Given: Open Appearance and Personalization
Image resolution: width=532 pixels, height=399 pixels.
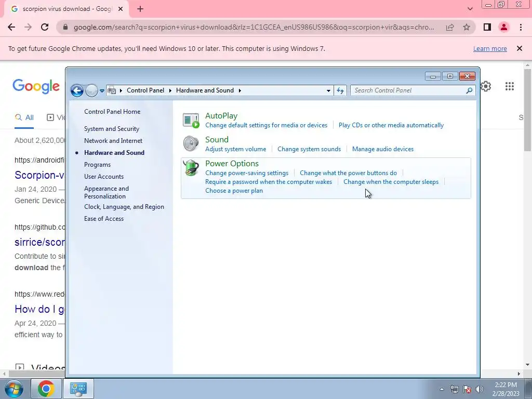Looking at the screenshot, I should point(107,192).
